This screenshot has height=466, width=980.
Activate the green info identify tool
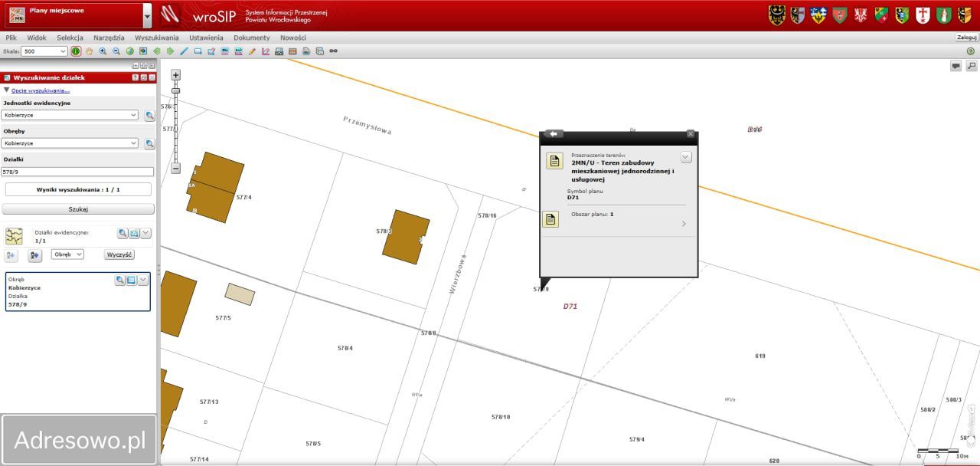click(76, 51)
